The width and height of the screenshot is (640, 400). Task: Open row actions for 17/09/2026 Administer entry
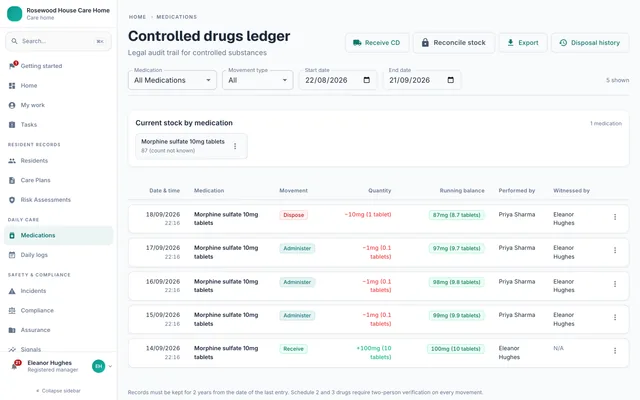coord(615,250)
